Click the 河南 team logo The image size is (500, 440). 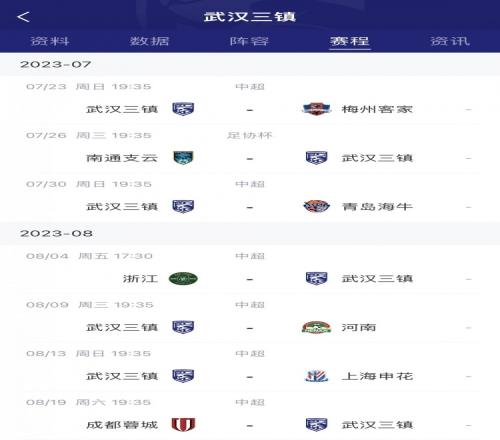click(316, 327)
